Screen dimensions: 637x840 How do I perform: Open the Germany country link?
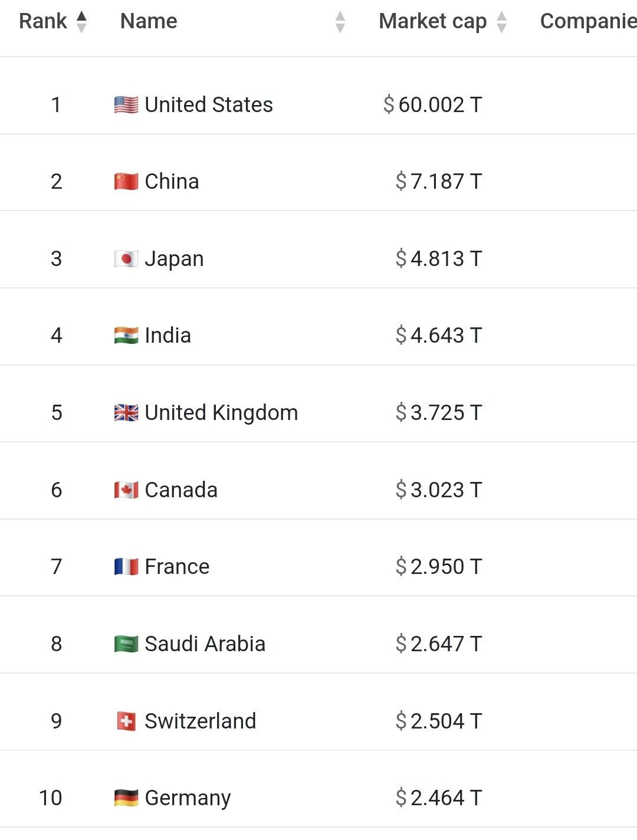[x=188, y=798]
